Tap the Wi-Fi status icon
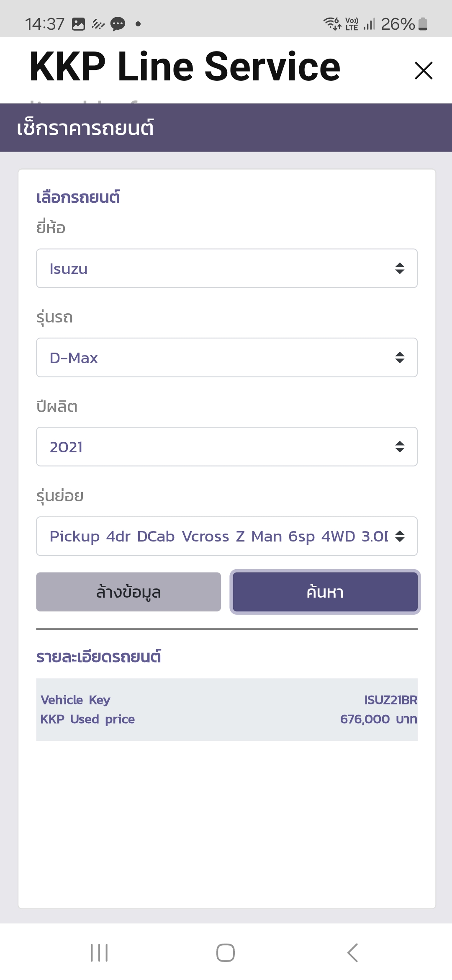452x980 pixels. click(332, 24)
